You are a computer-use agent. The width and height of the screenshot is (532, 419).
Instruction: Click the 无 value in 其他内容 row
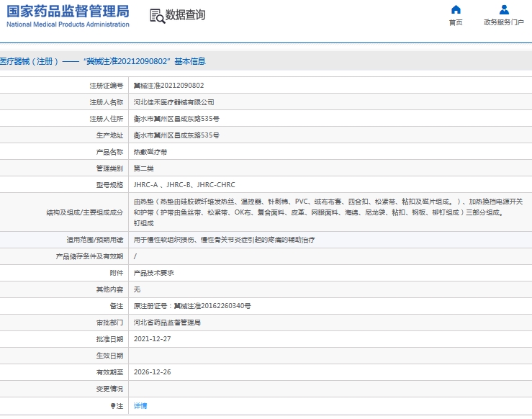[137, 289]
